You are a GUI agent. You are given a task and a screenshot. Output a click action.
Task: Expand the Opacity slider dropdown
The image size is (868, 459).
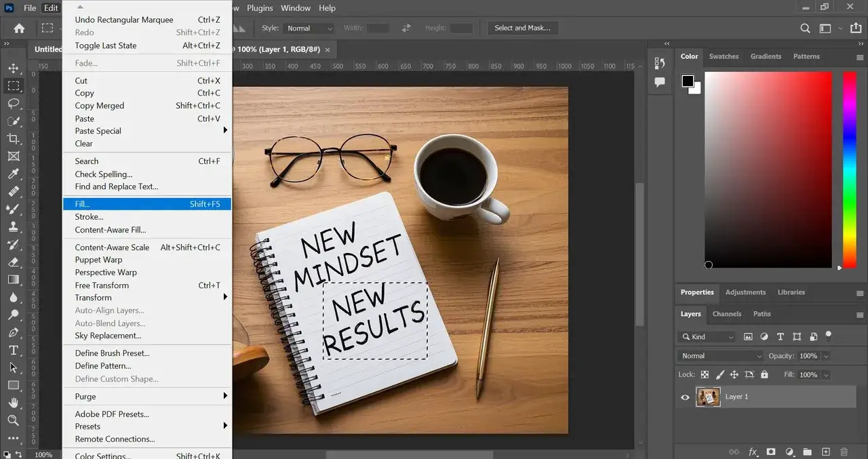coord(825,356)
